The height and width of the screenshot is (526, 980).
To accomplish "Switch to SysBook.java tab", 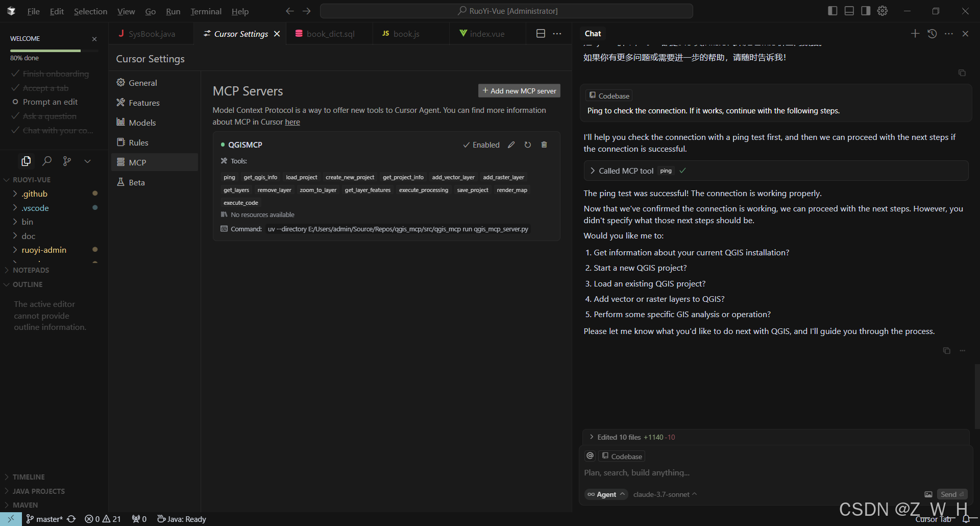I will [x=151, y=34].
